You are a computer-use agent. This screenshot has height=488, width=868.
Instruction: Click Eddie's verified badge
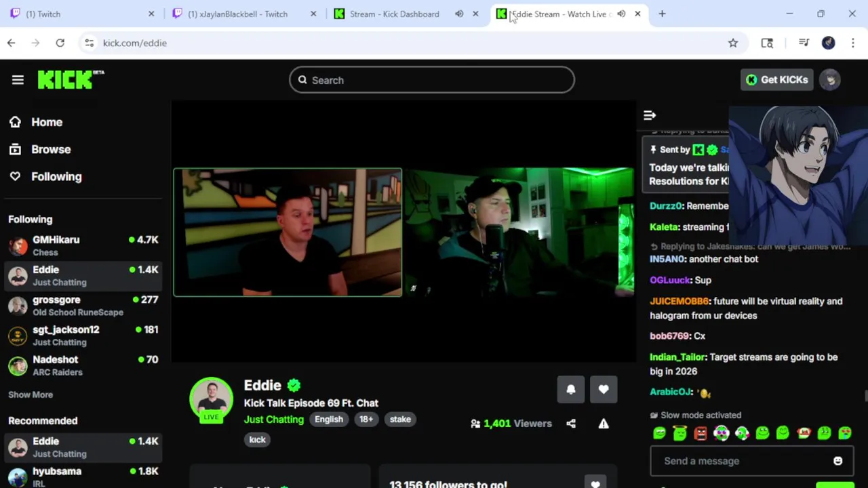pos(294,385)
